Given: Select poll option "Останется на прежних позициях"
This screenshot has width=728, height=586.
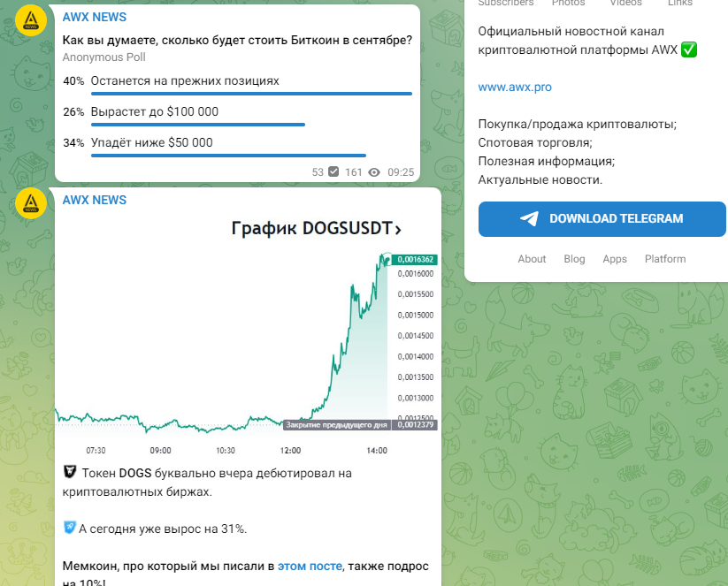Looking at the screenshot, I should point(185,81).
